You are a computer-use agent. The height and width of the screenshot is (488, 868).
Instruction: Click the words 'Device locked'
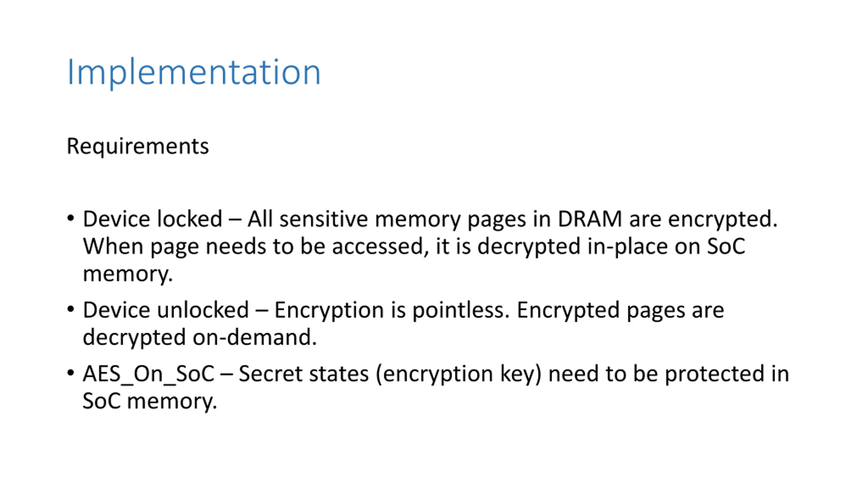[153, 219]
